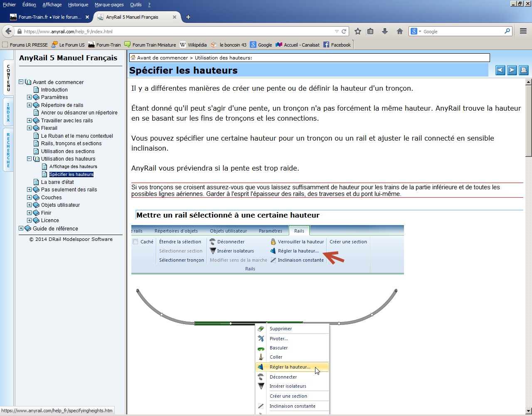532x416 pixels.
Task: Open the Le Forum US bookmark
Action: [68, 45]
